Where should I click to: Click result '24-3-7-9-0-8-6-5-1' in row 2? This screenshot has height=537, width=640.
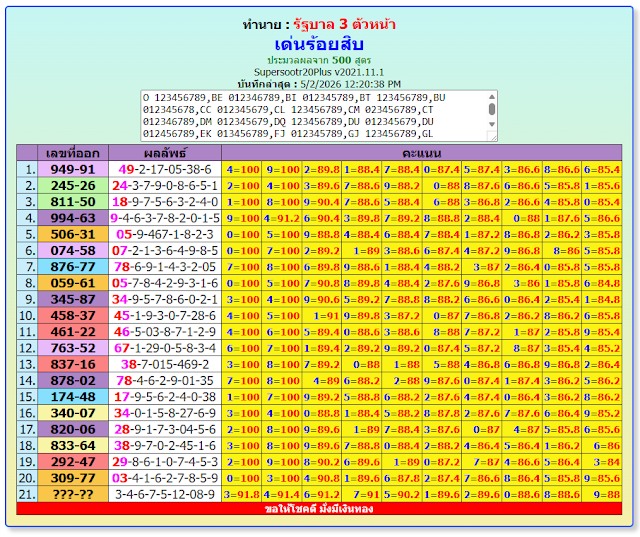pyautogui.click(x=165, y=186)
